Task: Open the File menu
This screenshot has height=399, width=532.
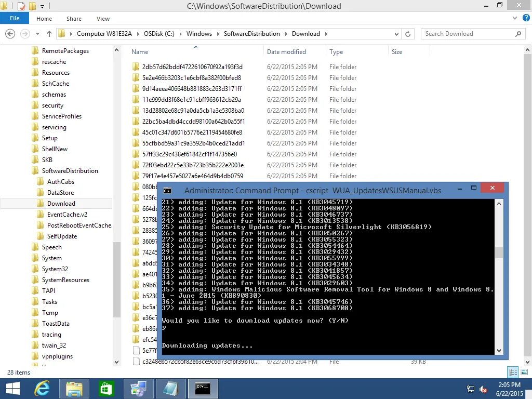Action: pyautogui.click(x=15, y=18)
